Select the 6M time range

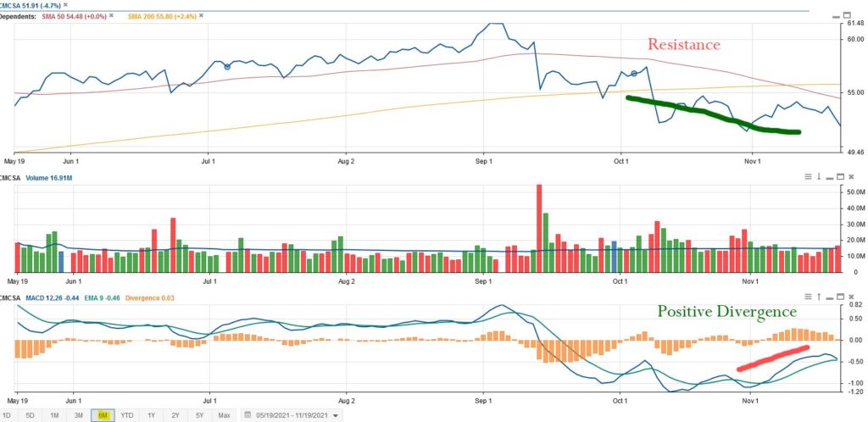click(x=103, y=415)
